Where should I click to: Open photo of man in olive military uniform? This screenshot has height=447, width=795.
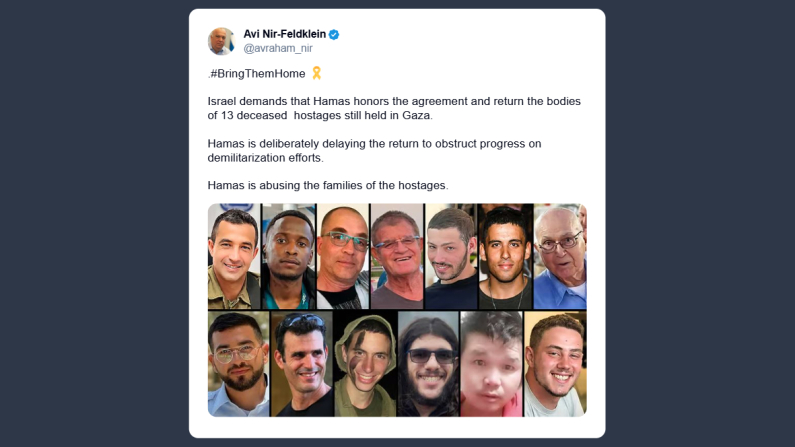[x=234, y=256]
